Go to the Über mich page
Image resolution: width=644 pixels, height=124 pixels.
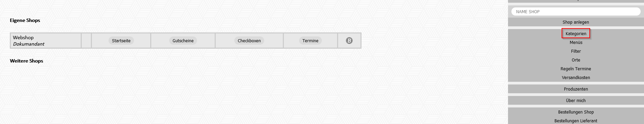click(576, 100)
